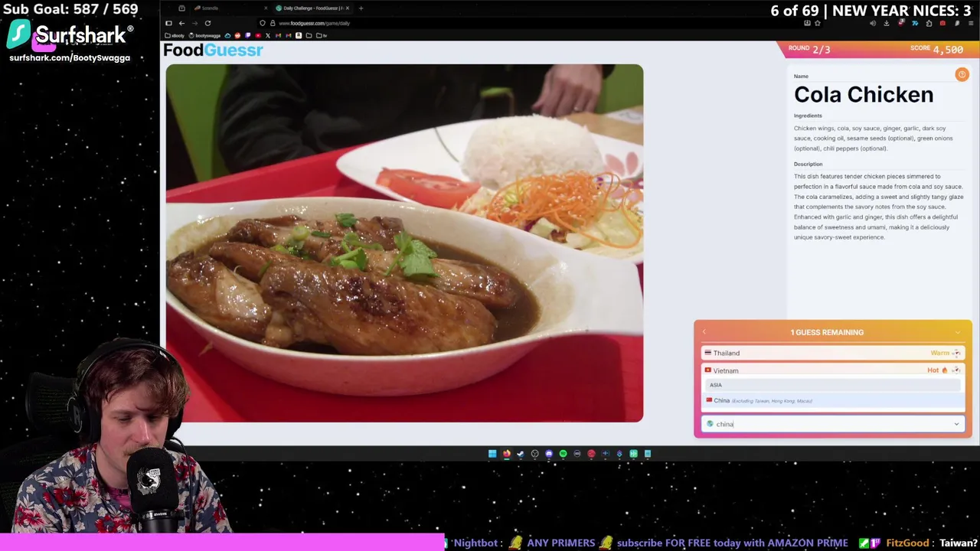Open the tv bookmarks folder
This screenshot has height=551, width=980.
click(x=322, y=35)
